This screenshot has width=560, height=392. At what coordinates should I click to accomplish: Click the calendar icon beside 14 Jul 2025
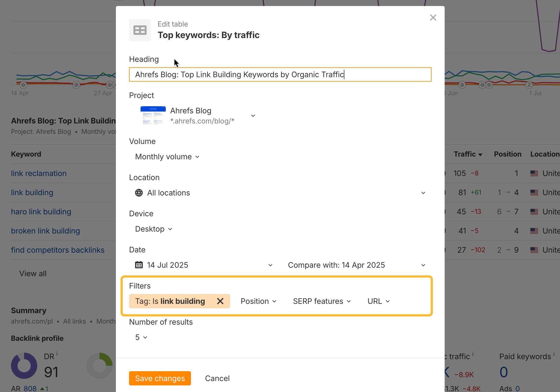(x=139, y=265)
